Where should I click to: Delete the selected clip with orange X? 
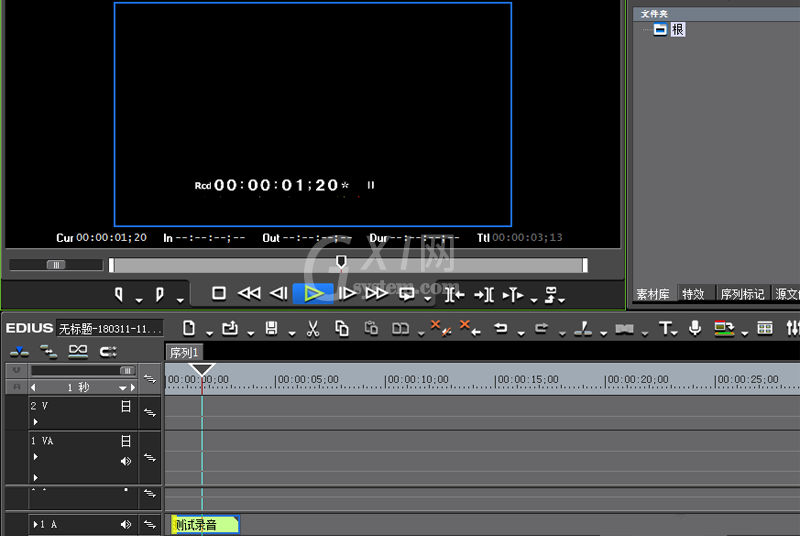[440, 327]
